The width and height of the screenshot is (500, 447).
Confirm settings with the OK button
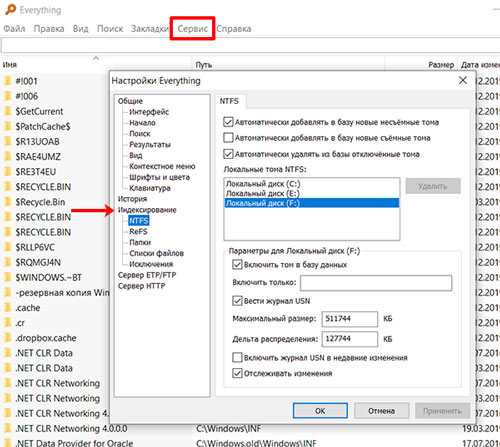pos(320,411)
